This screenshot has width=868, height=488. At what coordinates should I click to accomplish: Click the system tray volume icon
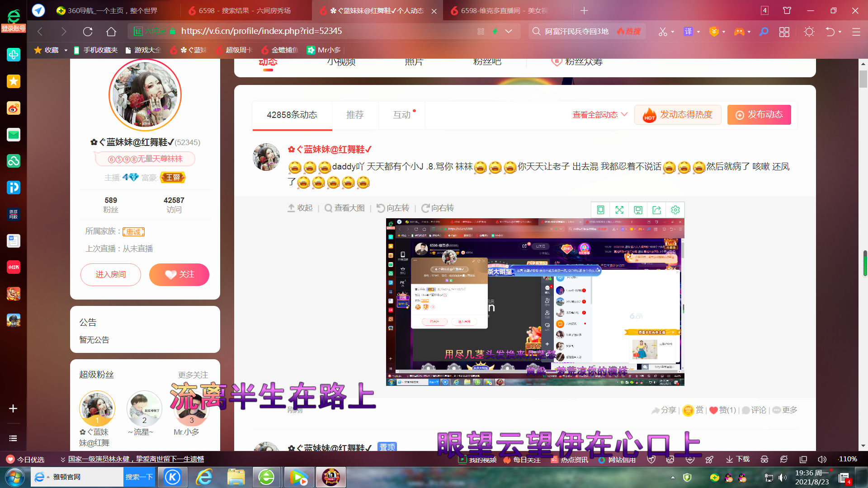(x=783, y=477)
